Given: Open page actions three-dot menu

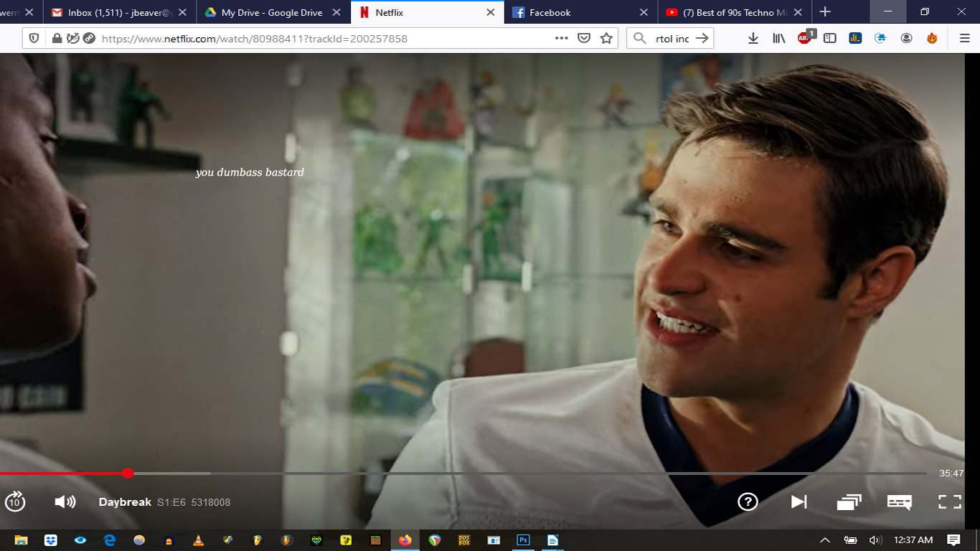Looking at the screenshot, I should 562,38.
